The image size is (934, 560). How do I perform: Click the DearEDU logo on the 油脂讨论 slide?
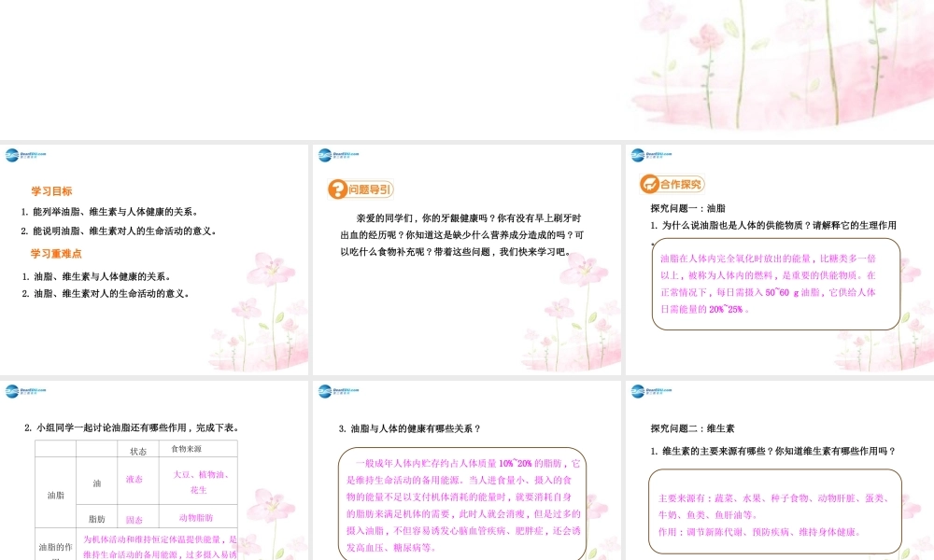coord(23,393)
